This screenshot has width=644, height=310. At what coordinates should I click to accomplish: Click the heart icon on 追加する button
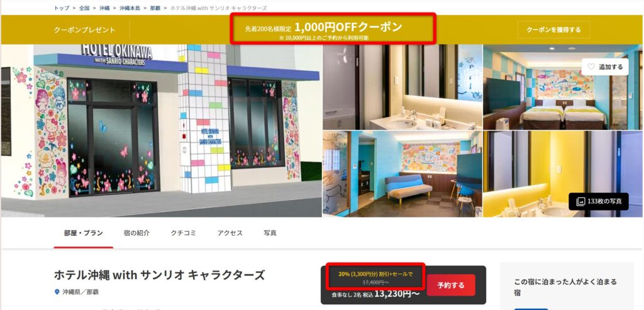[591, 67]
